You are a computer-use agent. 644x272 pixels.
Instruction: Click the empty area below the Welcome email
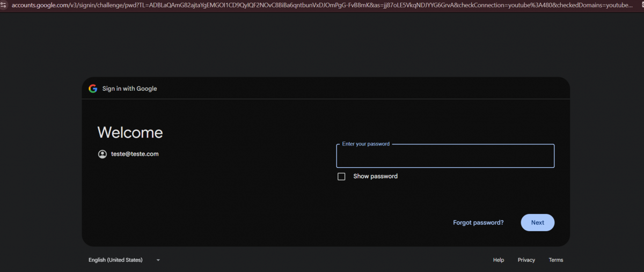click(x=188, y=199)
